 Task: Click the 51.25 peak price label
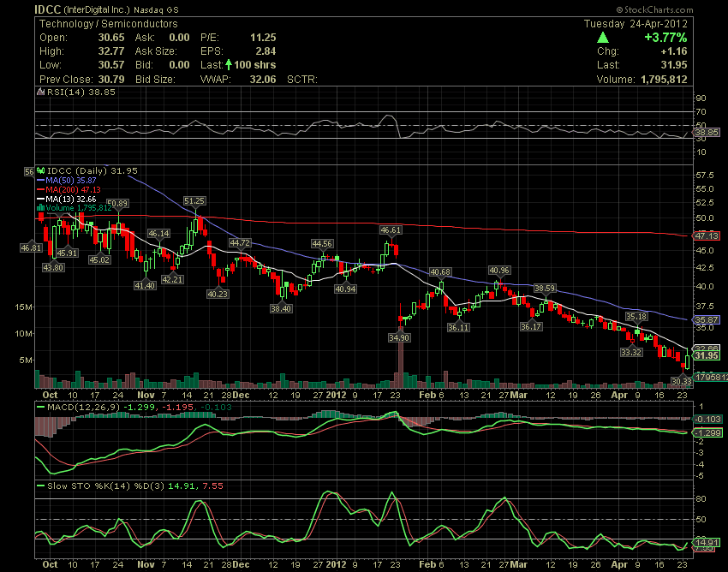(x=194, y=200)
